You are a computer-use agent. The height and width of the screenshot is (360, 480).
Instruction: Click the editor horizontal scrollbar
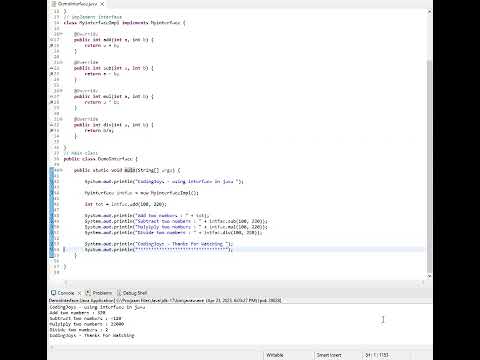click(x=244, y=283)
